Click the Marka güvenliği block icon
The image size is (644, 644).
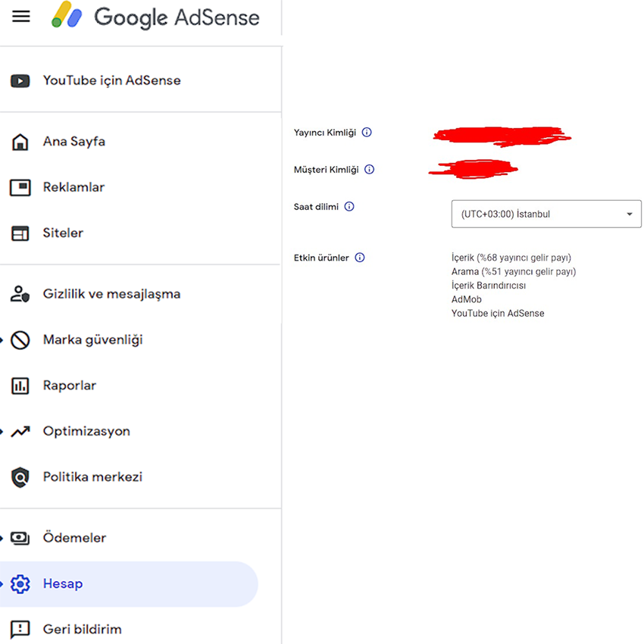coord(20,340)
